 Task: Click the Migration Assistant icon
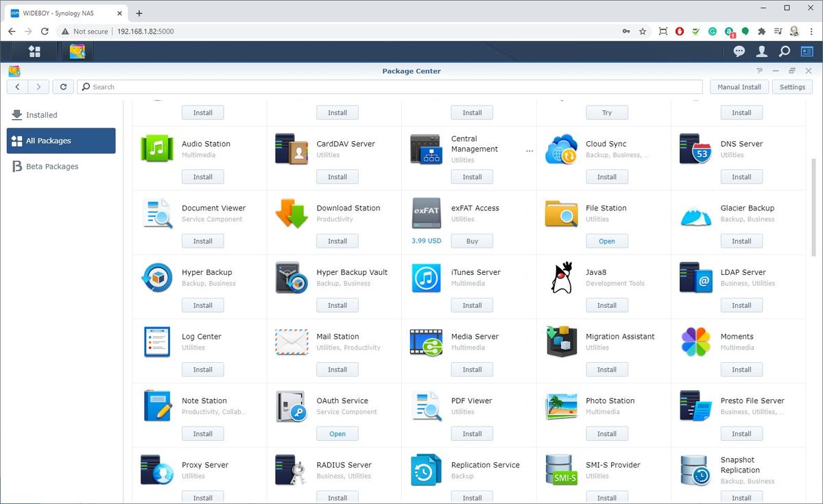[x=561, y=341]
